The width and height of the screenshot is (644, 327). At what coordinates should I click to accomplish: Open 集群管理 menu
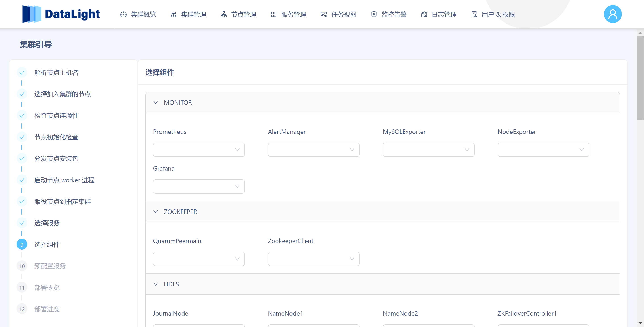click(188, 15)
